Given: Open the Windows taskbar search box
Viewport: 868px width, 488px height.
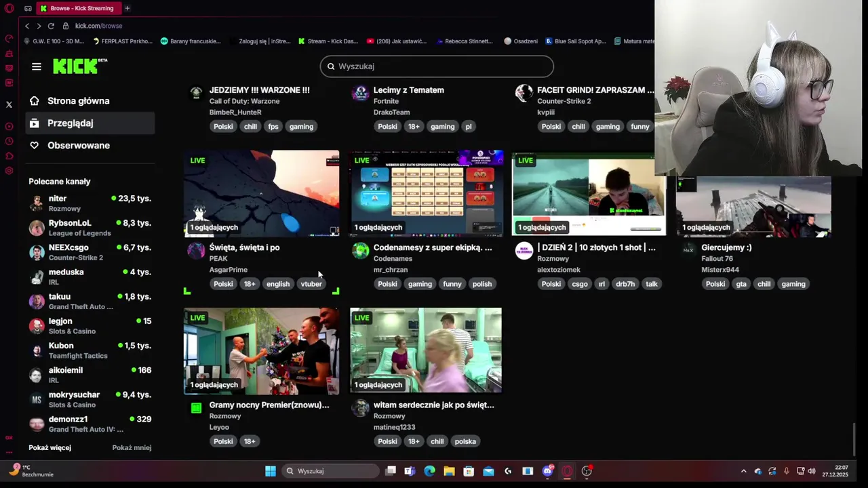Looking at the screenshot, I should click(x=331, y=471).
